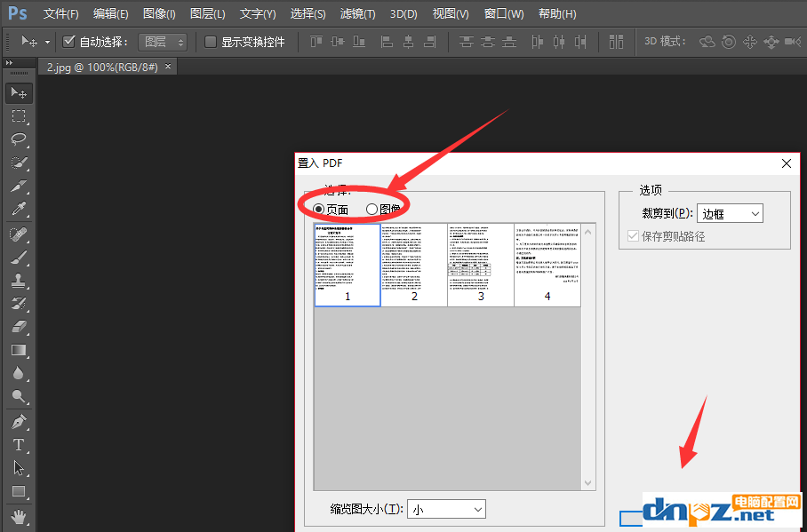Open the 缩览图大小 dropdown
This screenshot has height=532, width=807.
pos(446,510)
